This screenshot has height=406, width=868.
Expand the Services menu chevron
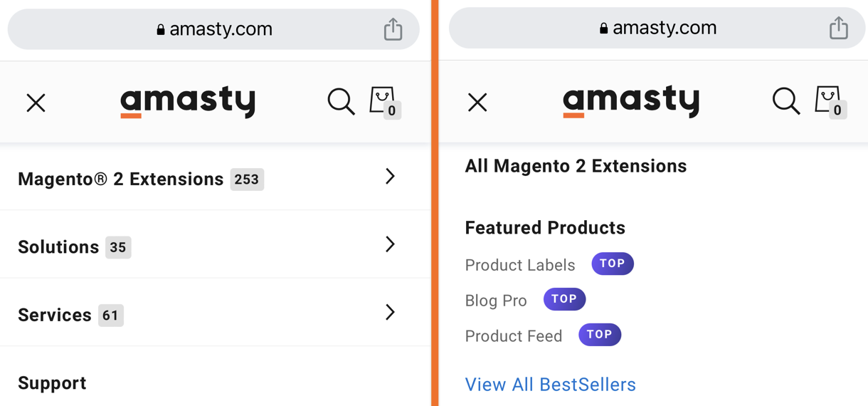390,312
